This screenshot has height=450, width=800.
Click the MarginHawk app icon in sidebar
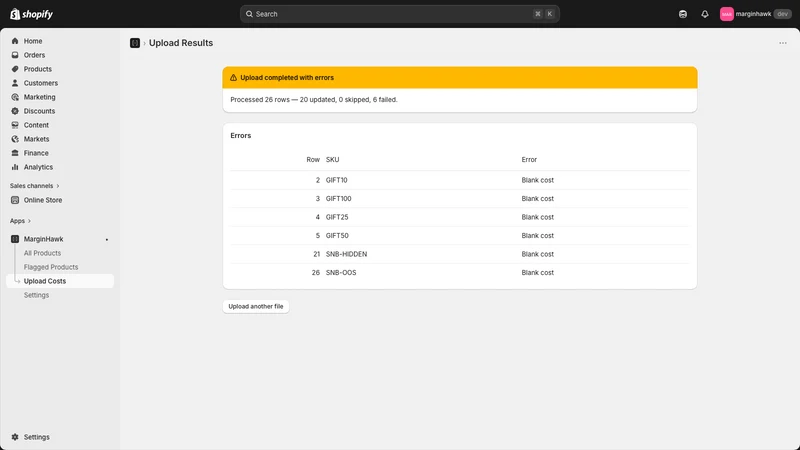[15, 239]
